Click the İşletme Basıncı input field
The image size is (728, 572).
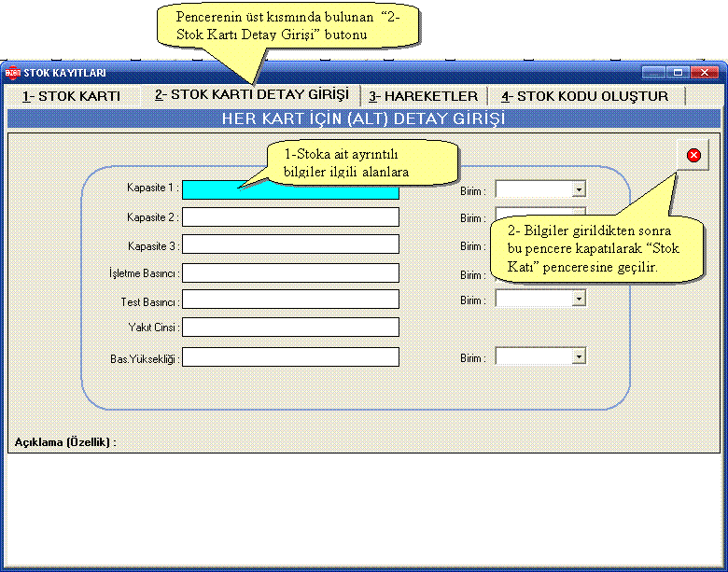[x=290, y=273]
